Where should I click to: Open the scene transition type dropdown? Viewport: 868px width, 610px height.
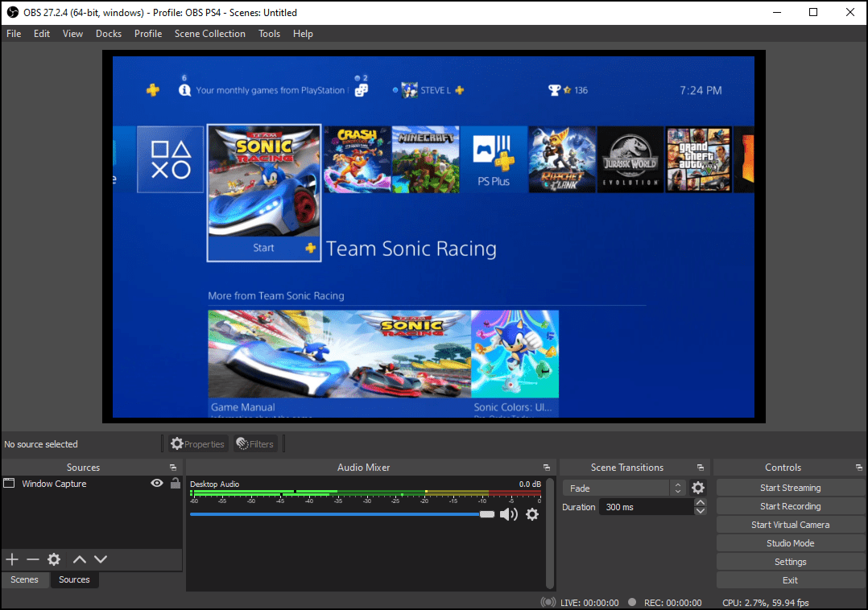click(616, 487)
